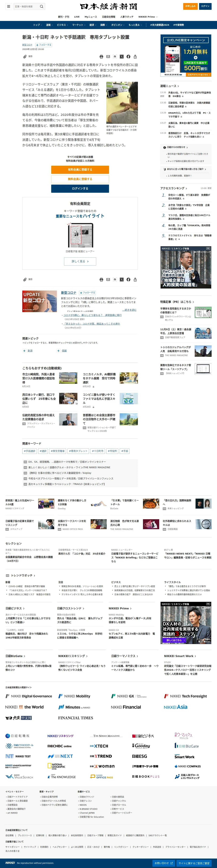
Task: Click the upload share icon after the article
Action: (x=135, y=279)
